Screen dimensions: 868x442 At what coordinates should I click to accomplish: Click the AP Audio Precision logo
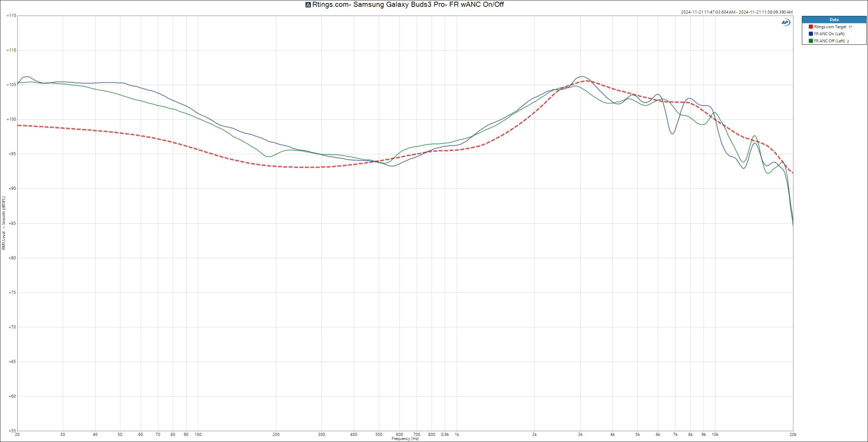(785, 23)
